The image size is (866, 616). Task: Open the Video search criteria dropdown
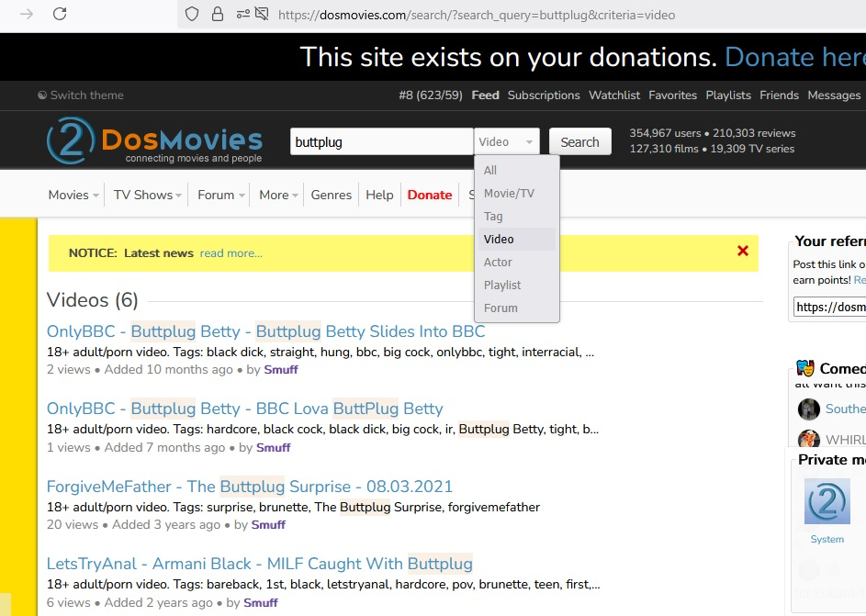(506, 142)
